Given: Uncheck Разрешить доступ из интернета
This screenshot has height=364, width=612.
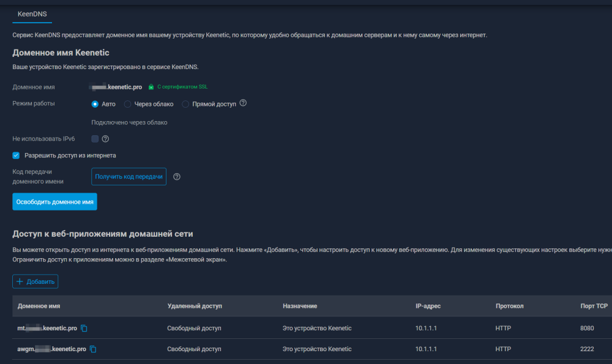Looking at the screenshot, I should (17, 155).
